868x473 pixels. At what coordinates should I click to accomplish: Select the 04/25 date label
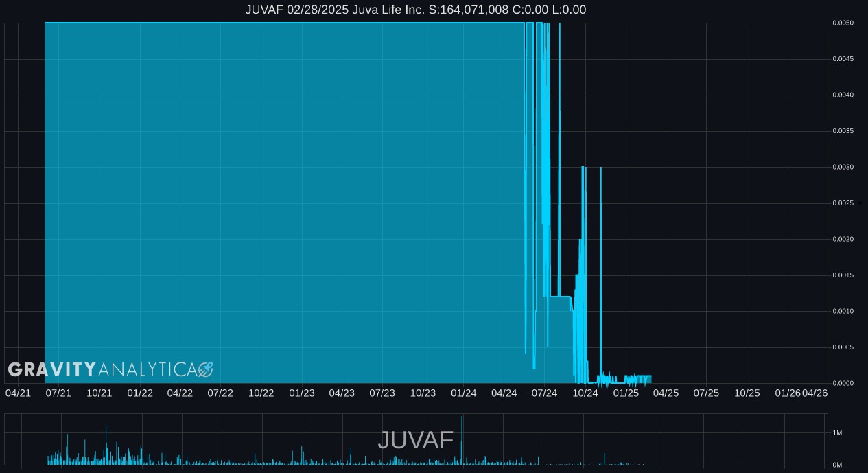coord(666,393)
